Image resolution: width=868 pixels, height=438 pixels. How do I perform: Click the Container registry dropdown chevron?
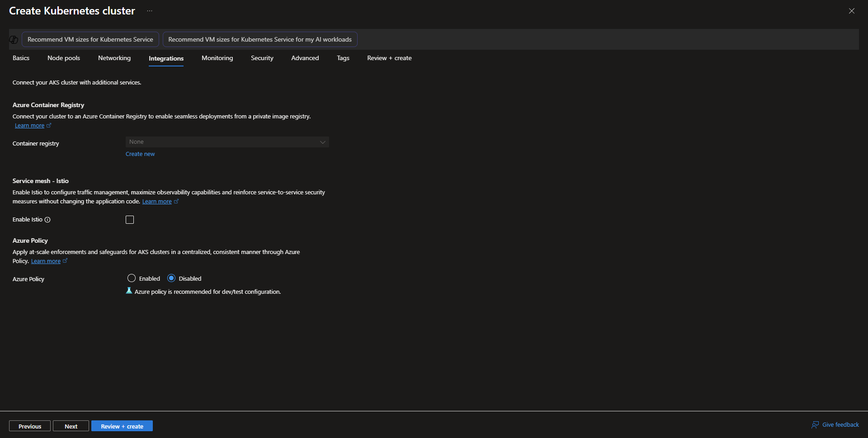[323, 142]
